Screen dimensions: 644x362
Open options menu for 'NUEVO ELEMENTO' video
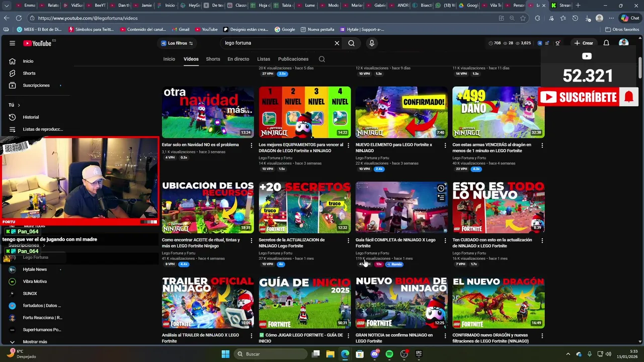445,145
